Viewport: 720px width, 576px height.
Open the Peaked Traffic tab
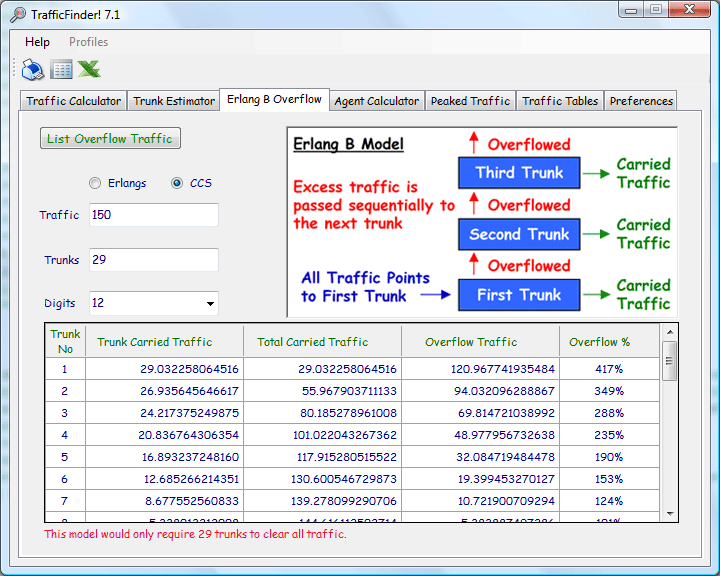click(x=470, y=101)
